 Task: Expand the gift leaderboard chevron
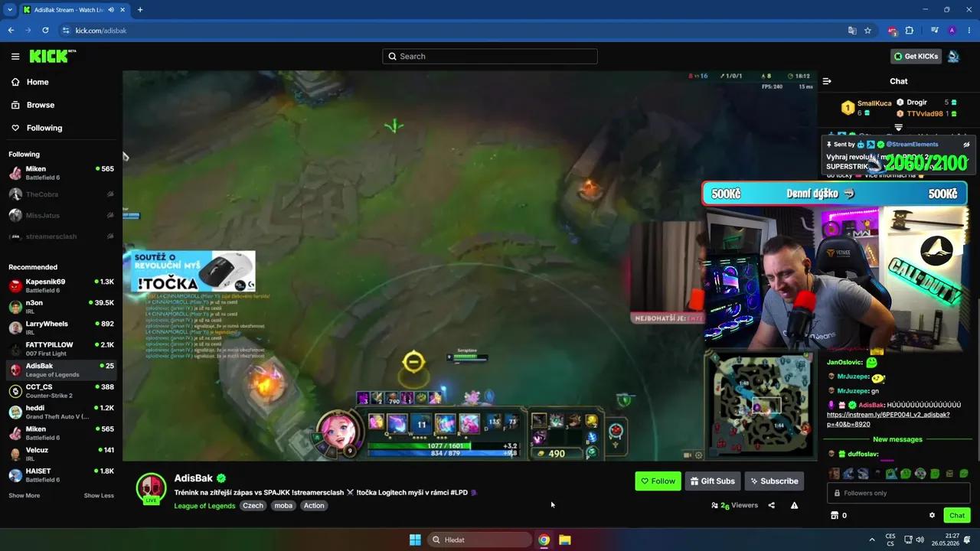[x=899, y=127]
